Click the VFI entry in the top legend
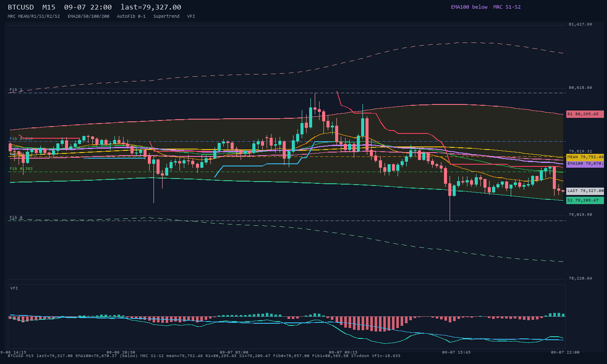Screen dimensions: 607x364 coord(191,16)
